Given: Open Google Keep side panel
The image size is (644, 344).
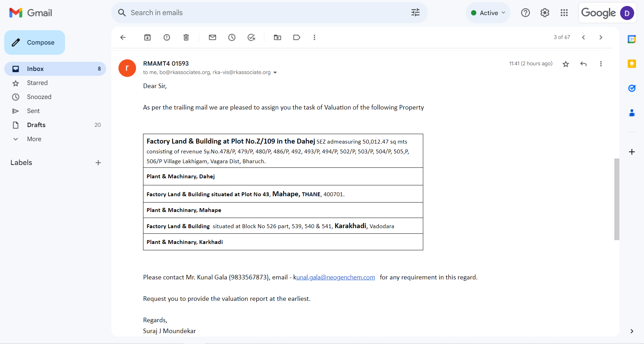Looking at the screenshot, I should click(632, 64).
